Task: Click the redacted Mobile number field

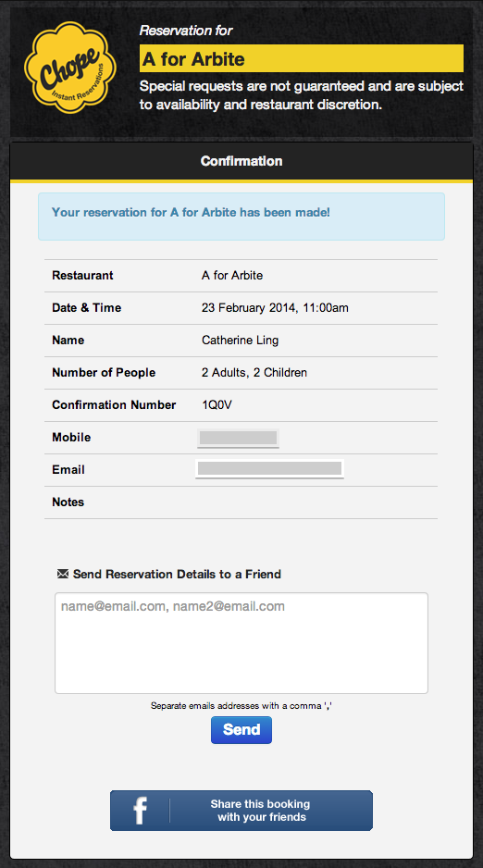Action: (238, 438)
